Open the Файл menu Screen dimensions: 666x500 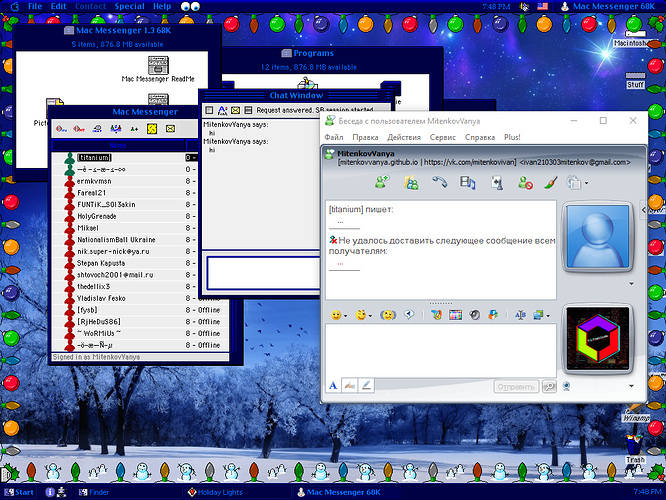[334, 137]
